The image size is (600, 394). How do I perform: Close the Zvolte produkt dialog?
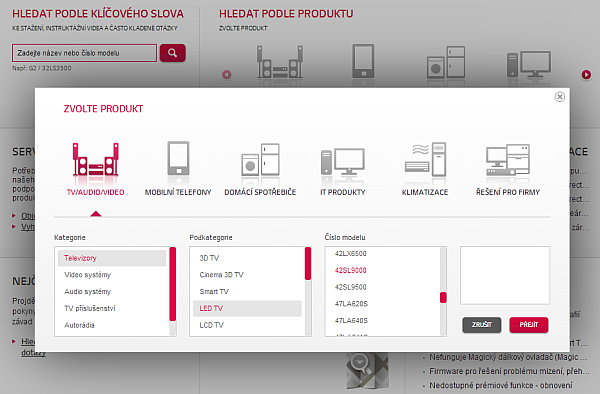(559, 97)
